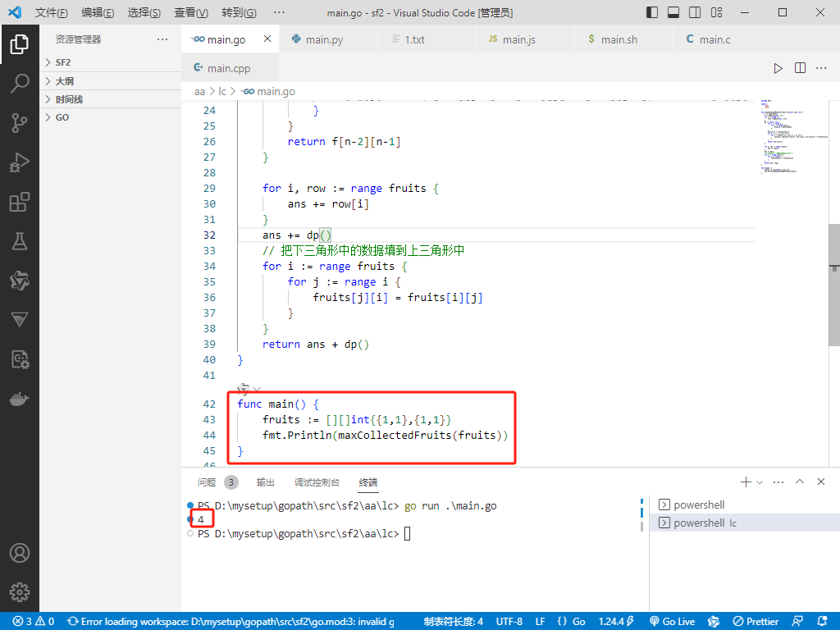Open the Accounts menu icon
Viewport: 840px width, 630px height.
(x=20, y=553)
